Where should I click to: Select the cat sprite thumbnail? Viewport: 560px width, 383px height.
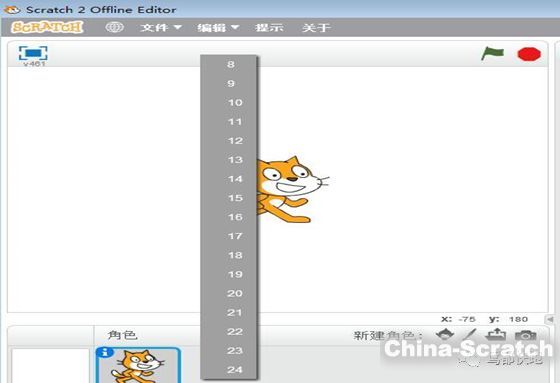point(138,365)
